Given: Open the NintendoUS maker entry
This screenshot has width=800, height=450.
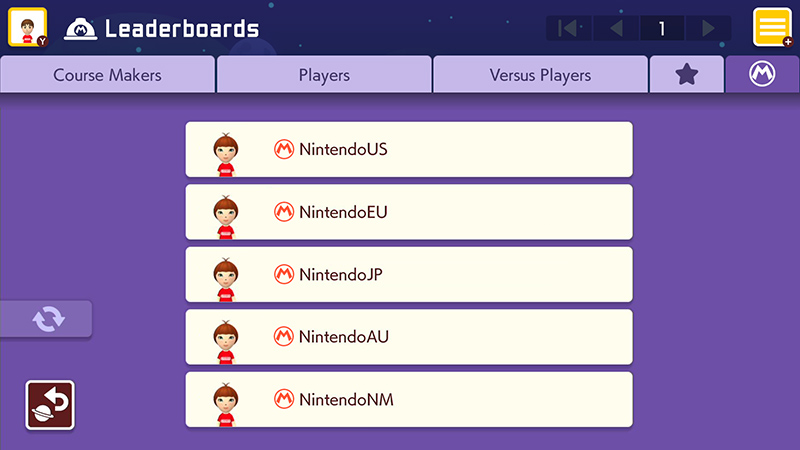Looking at the screenshot, I should pyautogui.click(x=409, y=149).
